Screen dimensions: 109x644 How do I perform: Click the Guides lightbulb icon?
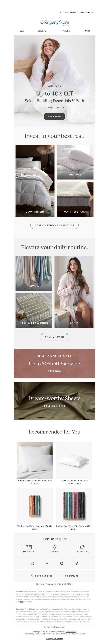coord(54,547)
